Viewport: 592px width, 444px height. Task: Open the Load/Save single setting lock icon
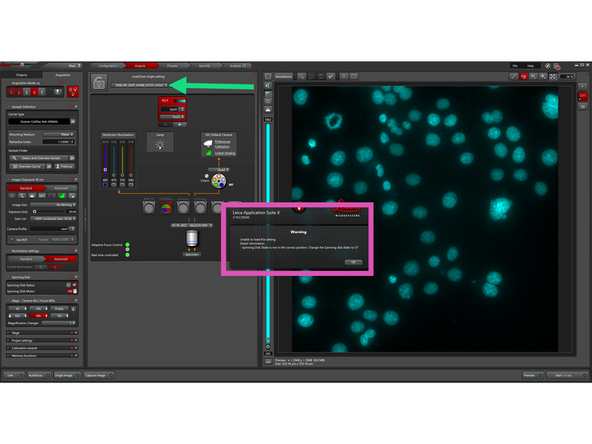click(x=99, y=83)
